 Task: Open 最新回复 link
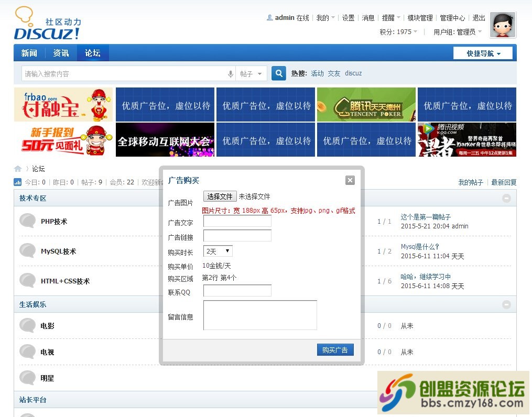[x=504, y=182]
